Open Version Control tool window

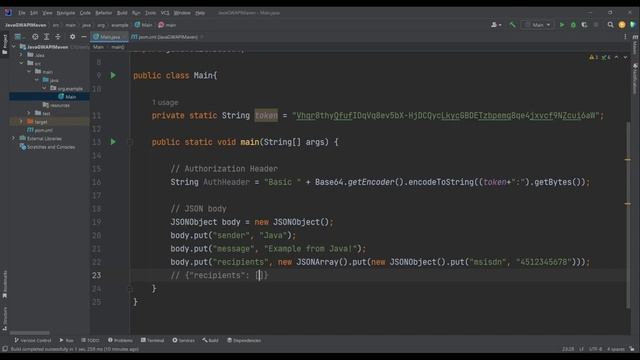[33, 340]
